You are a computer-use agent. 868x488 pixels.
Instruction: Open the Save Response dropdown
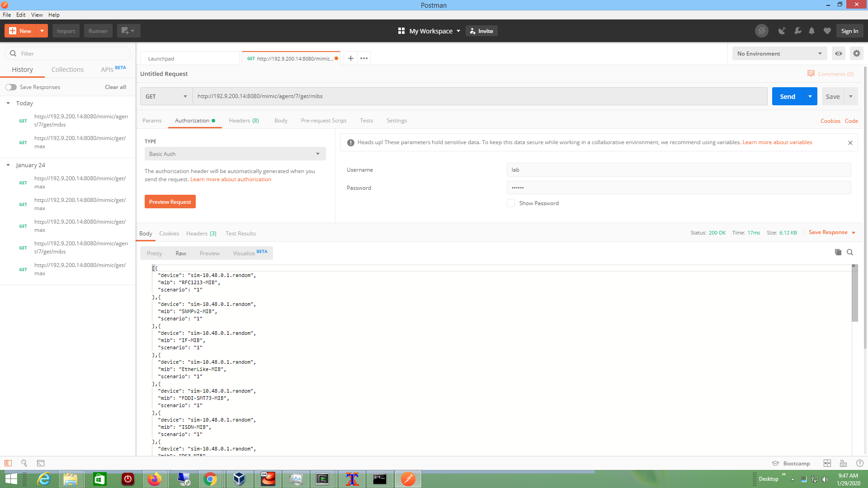832,232
